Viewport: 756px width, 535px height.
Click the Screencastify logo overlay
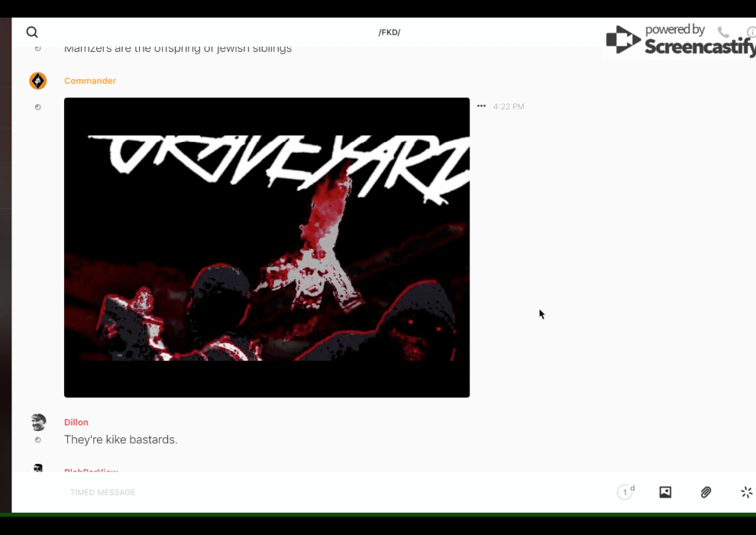pyautogui.click(x=678, y=40)
